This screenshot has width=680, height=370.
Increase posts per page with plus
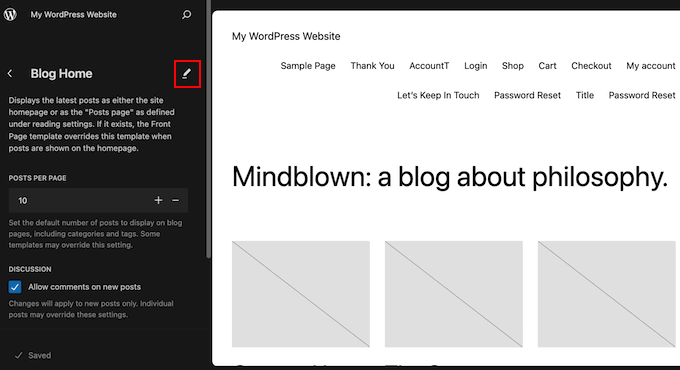point(158,200)
